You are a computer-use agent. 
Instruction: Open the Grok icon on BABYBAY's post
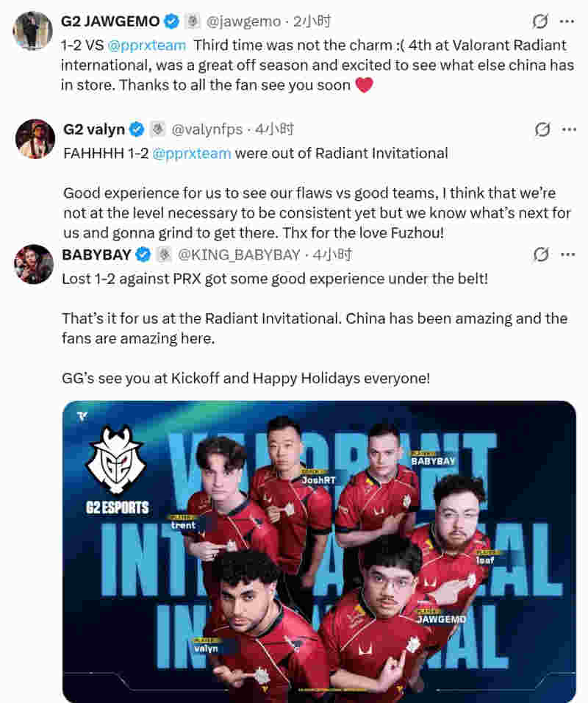tap(541, 254)
